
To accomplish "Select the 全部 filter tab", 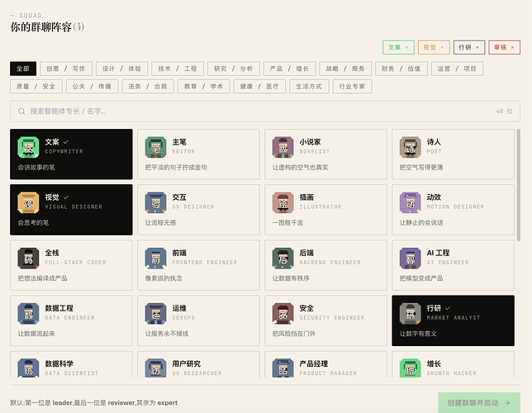I will (23, 69).
